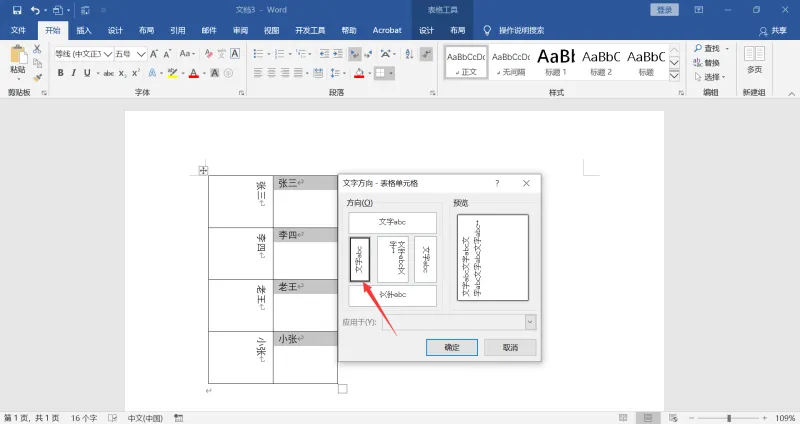Screen dimensions: 800x424
Task: Click the line spacing icon
Action: pyautogui.click(x=334, y=73)
